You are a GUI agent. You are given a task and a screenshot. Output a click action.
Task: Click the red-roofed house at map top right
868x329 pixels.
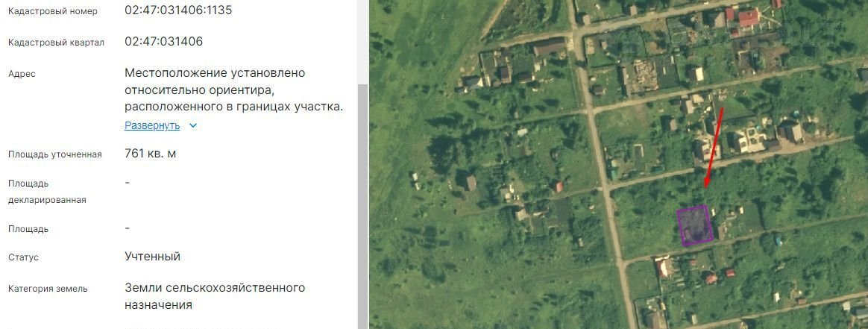(749, 18)
